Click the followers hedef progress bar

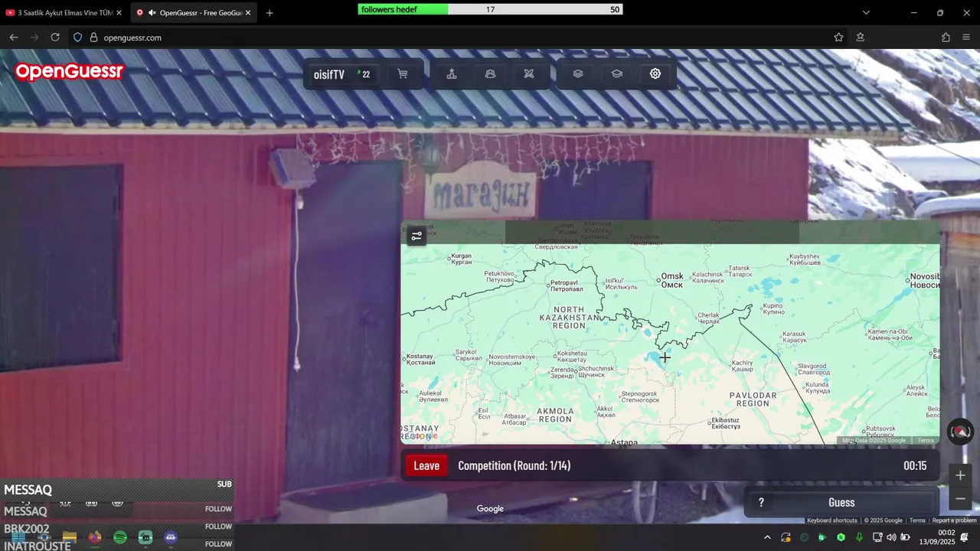pyautogui.click(x=490, y=9)
